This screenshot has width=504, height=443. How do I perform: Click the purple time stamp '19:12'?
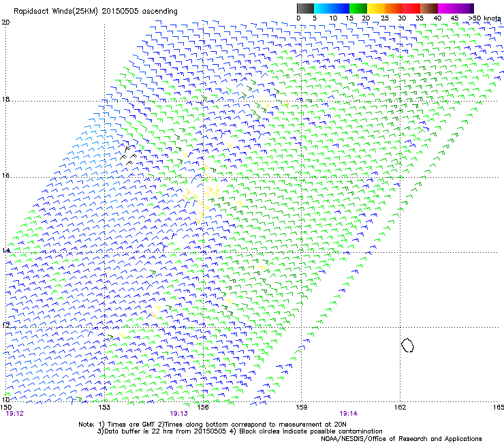[x=15, y=414]
